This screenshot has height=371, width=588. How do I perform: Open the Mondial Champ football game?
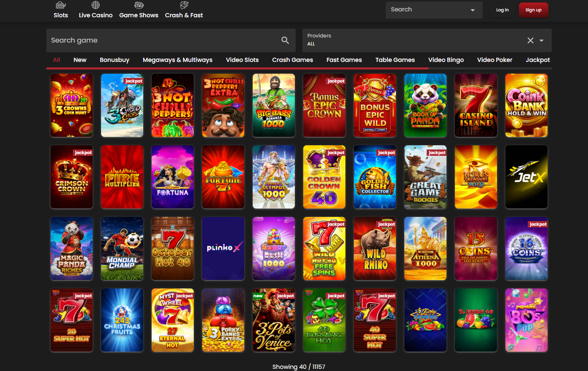122,248
